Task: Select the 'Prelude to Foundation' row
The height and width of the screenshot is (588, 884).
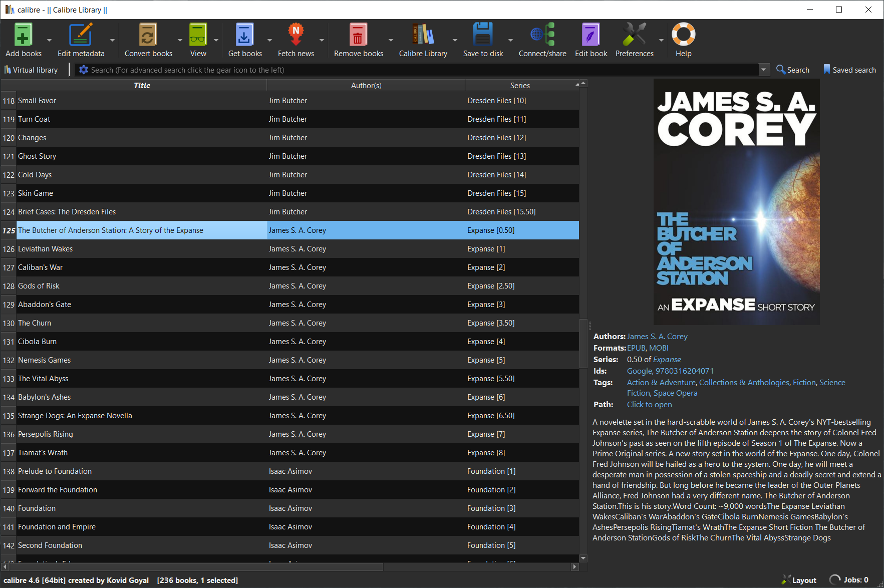Action: (x=290, y=471)
